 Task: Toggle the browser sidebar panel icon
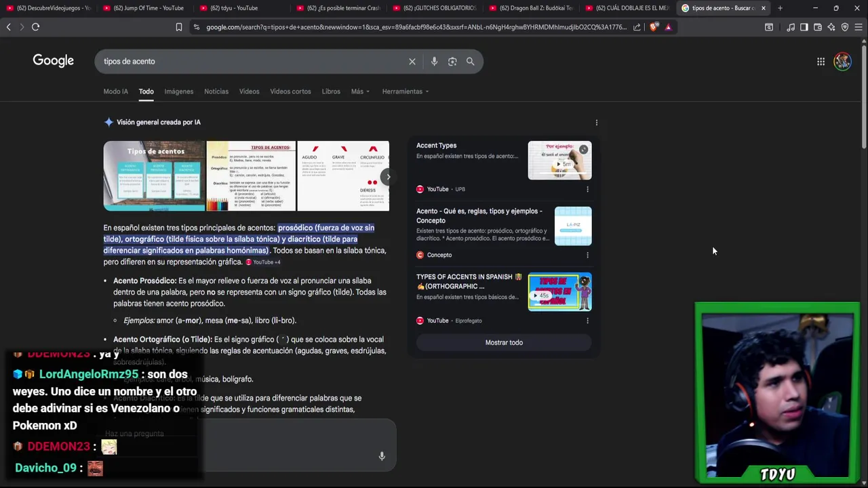tap(804, 27)
